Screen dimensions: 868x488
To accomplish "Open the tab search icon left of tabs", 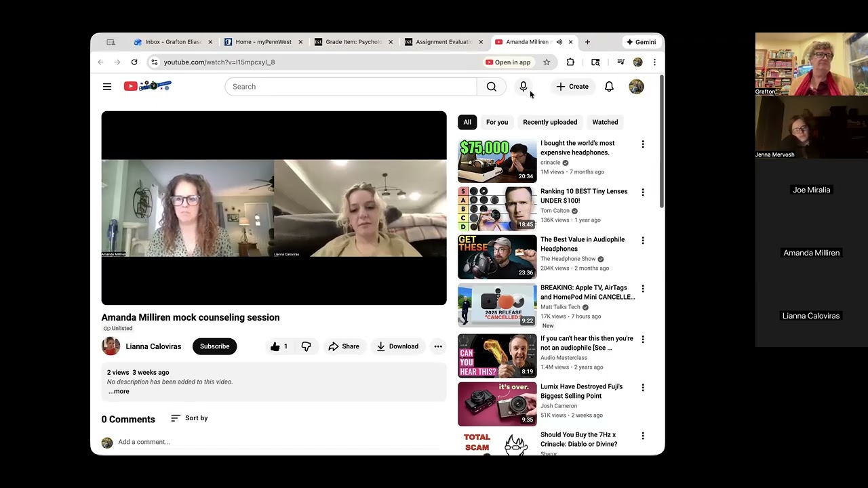I will point(111,42).
